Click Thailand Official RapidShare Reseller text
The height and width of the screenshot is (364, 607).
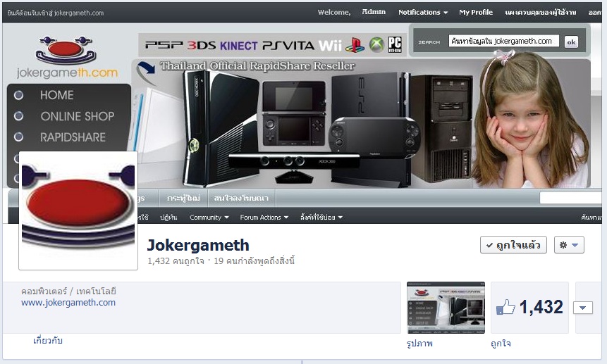click(x=257, y=66)
